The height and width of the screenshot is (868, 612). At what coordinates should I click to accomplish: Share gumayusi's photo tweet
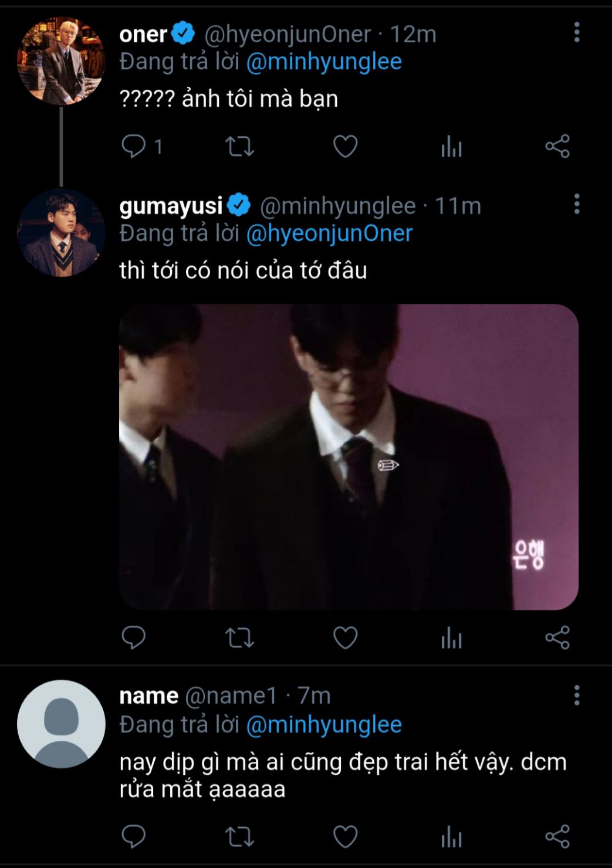click(x=557, y=638)
